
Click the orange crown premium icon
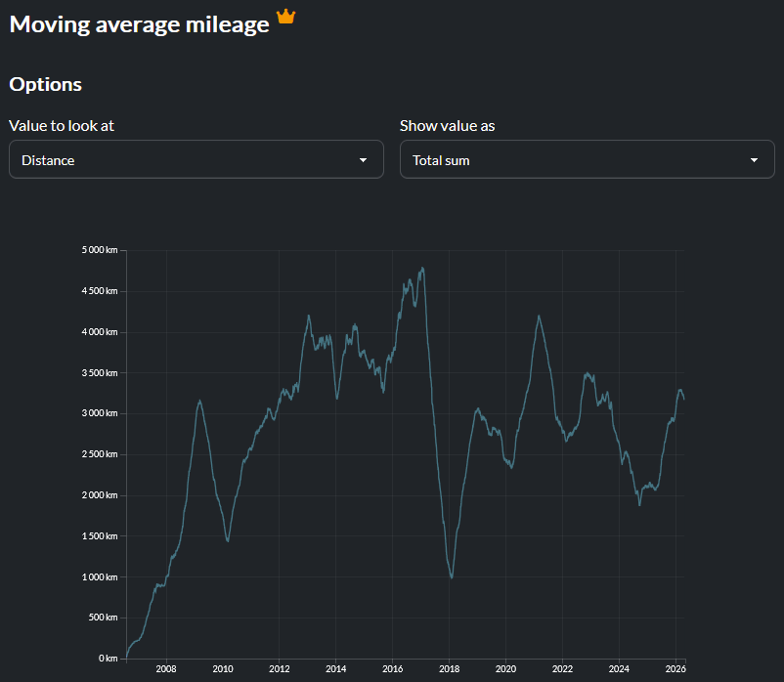[x=286, y=17]
